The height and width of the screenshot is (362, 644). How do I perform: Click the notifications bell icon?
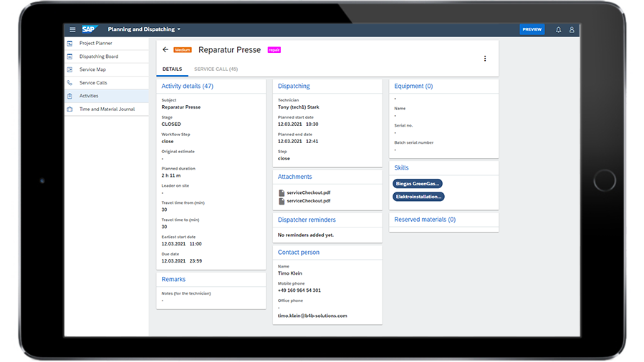pos(559,29)
